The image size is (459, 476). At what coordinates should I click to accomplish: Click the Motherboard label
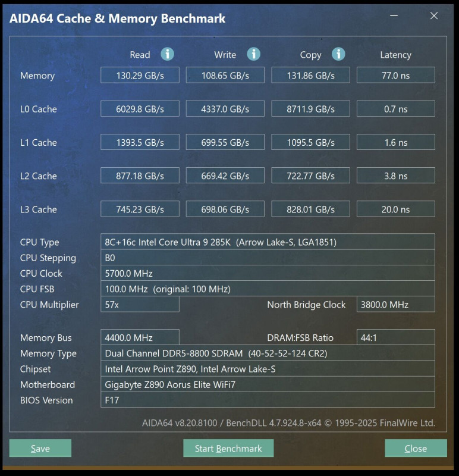coord(48,384)
